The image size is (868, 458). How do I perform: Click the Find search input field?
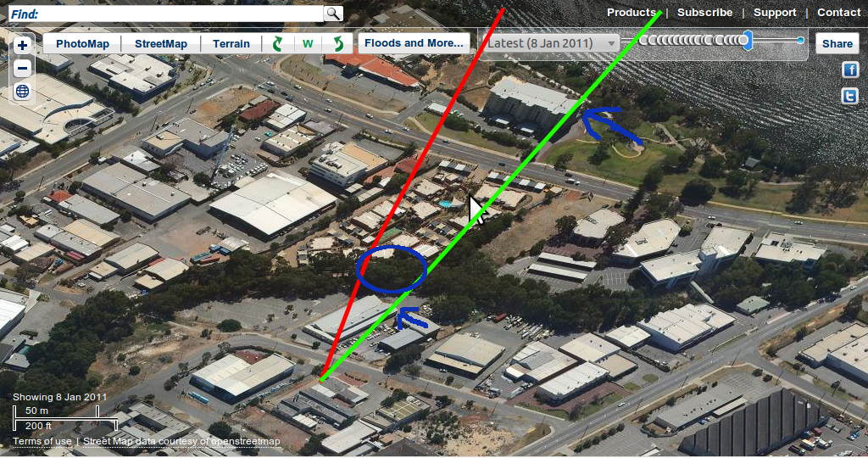(166, 14)
